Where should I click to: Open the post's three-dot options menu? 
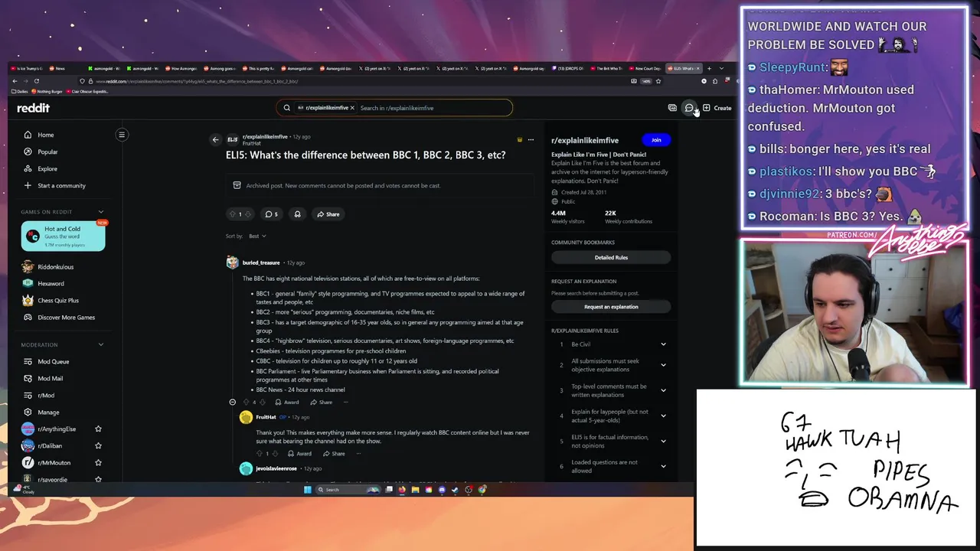tap(531, 139)
